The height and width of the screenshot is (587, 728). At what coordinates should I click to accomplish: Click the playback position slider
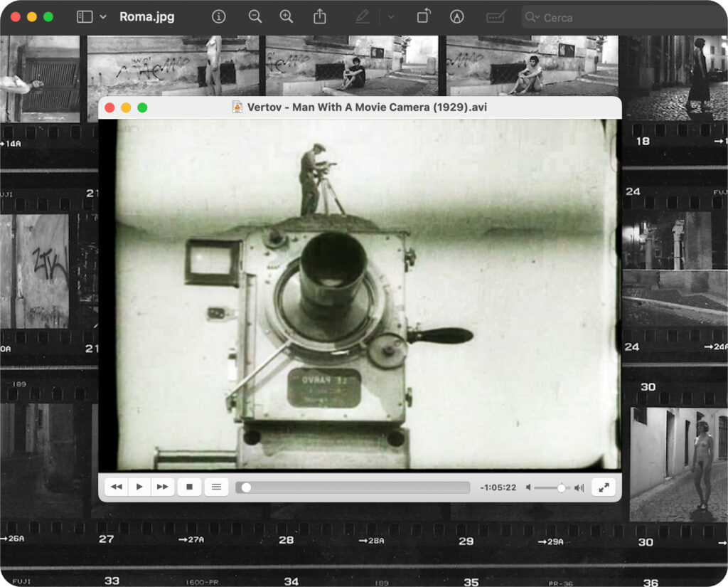353,487
